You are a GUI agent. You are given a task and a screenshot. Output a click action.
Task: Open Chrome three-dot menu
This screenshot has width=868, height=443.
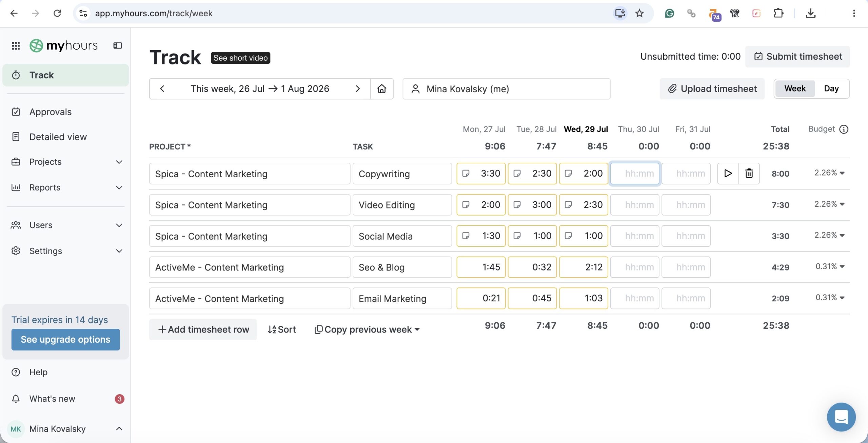click(x=854, y=13)
